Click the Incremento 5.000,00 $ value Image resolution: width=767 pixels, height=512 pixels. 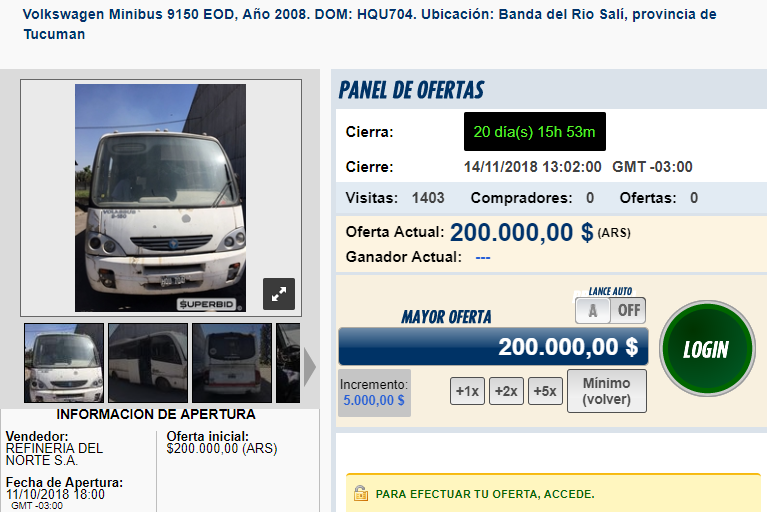[374, 400]
